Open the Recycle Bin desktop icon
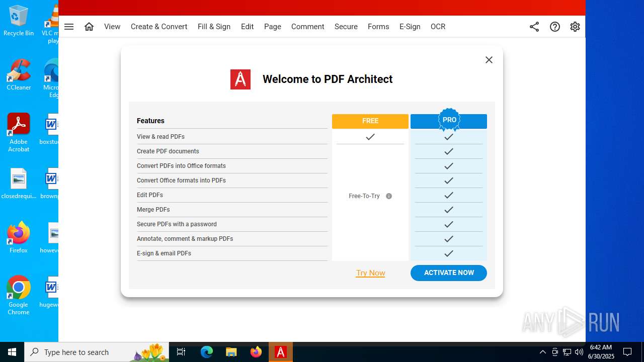Viewport: 644px width, 362px height. pos(19,21)
